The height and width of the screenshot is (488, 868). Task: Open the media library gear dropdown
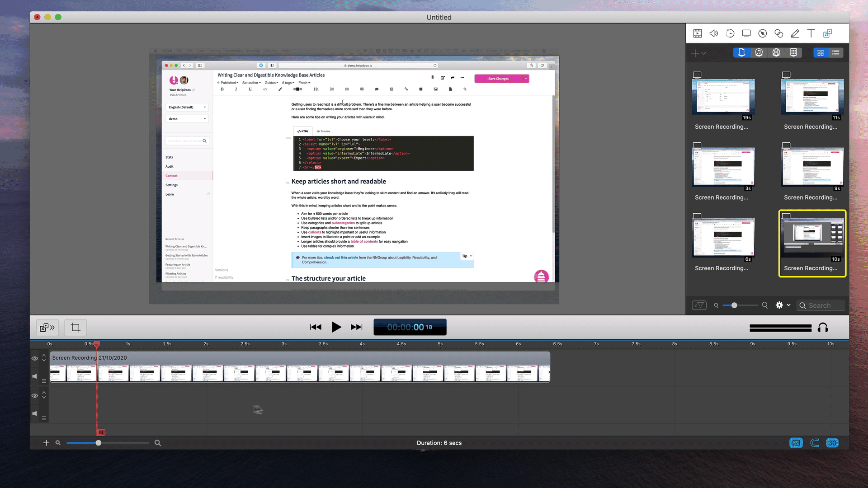(783, 305)
